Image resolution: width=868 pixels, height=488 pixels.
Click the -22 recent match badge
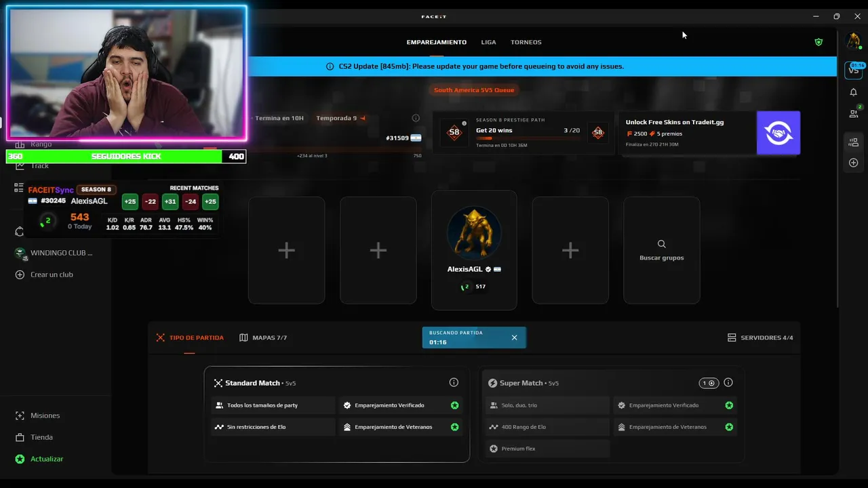[x=150, y=201]
